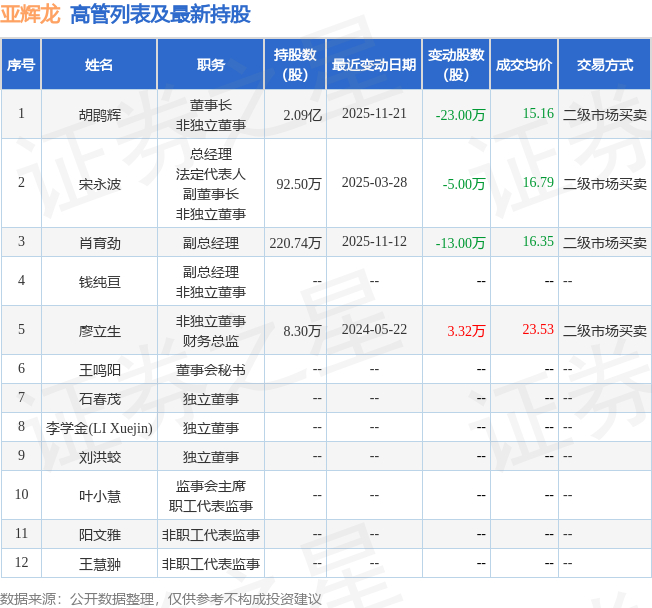Select the 职务 column header
The image size is (652, 608).
pyautogui.click(x=211, y=64)
